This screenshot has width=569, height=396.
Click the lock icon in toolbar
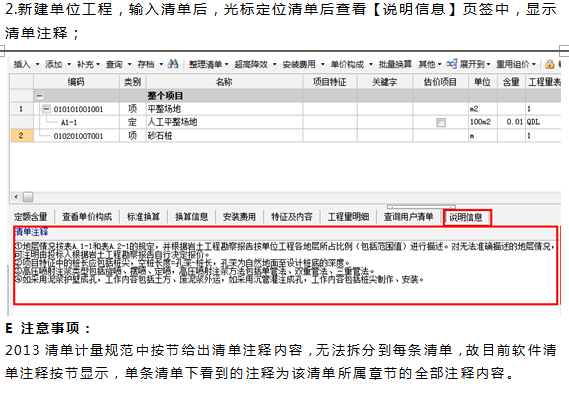pyautogui.click(x=549, y=64)
